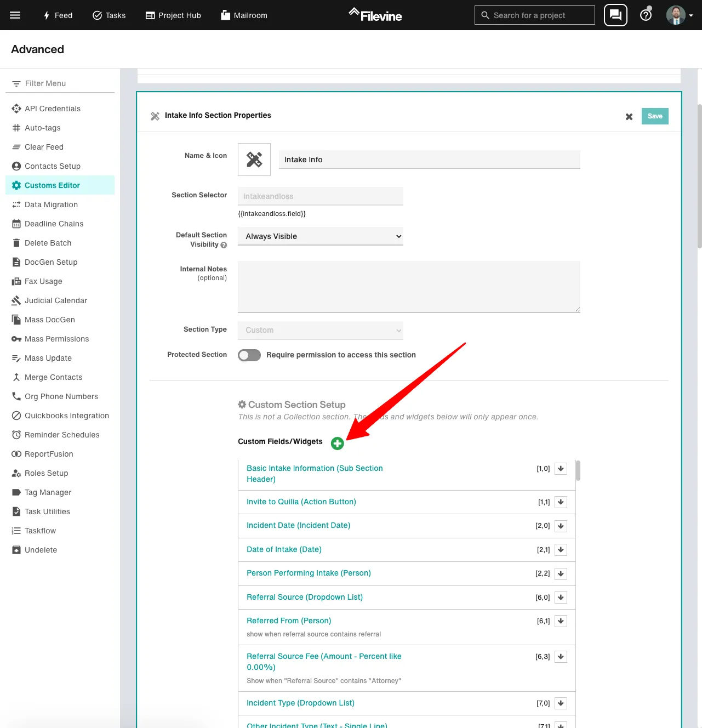
Task: Click the Internal Notes text area
Action: tap(409, 287)
